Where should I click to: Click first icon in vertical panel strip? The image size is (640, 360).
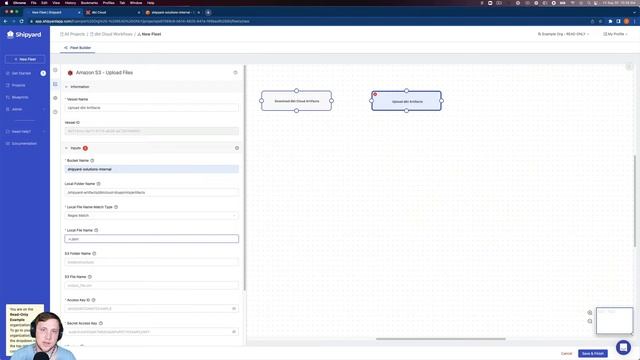point(55,70)
